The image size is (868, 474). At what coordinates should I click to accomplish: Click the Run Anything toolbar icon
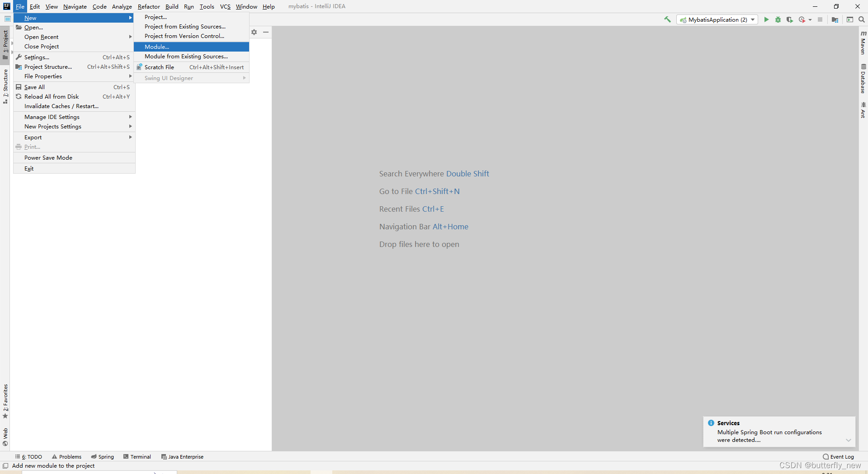pyautogui.click(x=850, y=19)
